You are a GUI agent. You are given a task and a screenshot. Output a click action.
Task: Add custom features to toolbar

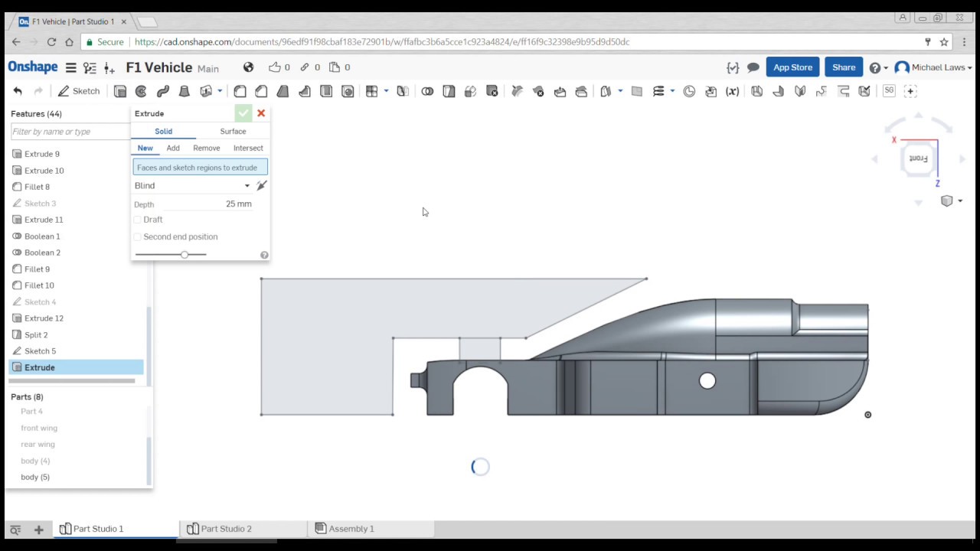910,91
